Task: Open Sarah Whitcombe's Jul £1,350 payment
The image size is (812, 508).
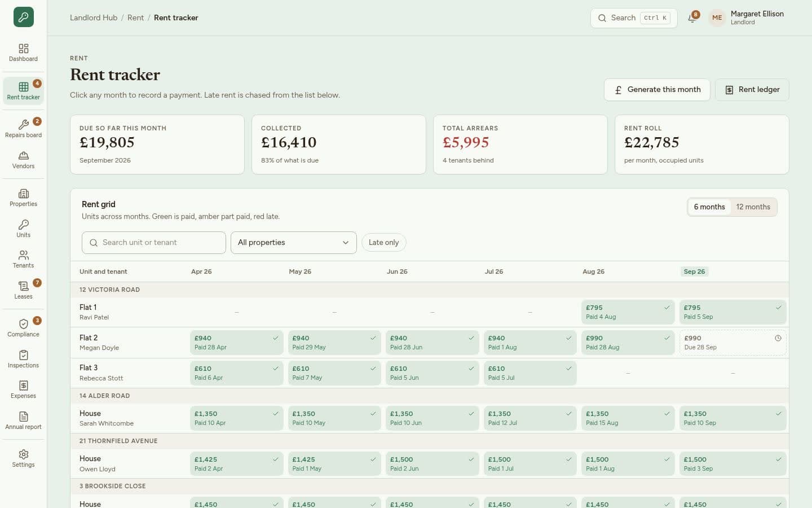Action: click(x=530, y=418)
